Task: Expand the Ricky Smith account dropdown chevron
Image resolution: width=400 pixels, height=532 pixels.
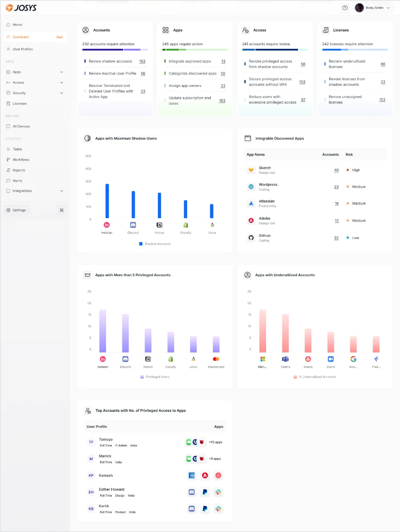Action: [388, 8]
